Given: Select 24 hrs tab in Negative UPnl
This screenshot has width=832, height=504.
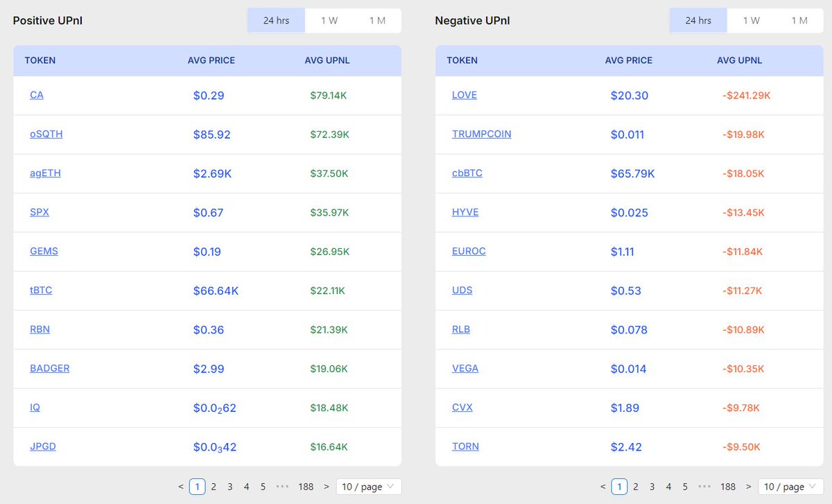Looking at the screenshot, I should pos(698,21).
